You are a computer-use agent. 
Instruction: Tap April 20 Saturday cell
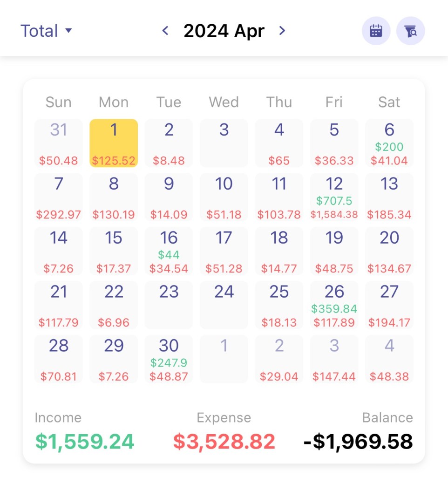[389, 251]
